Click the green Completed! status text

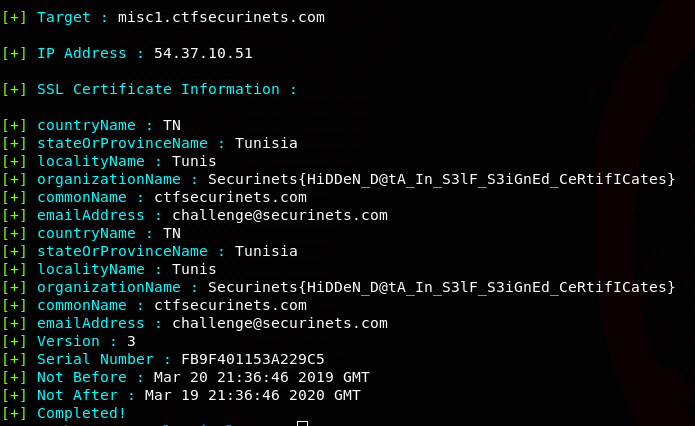[x=81, y=413]
